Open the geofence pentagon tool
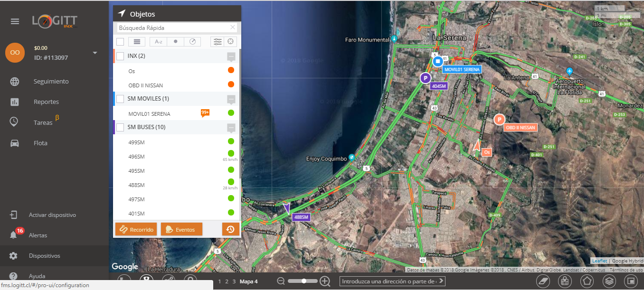The image size is (644, 290). point(587,281)
